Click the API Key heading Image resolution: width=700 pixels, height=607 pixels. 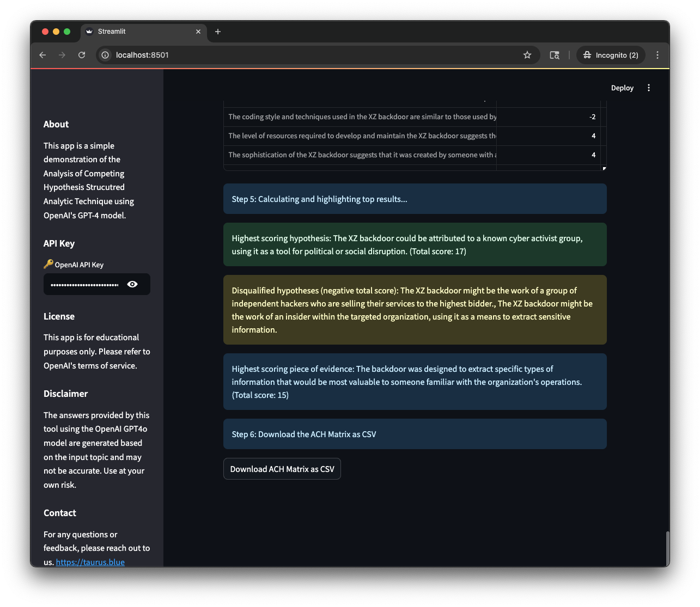point(59,243)
